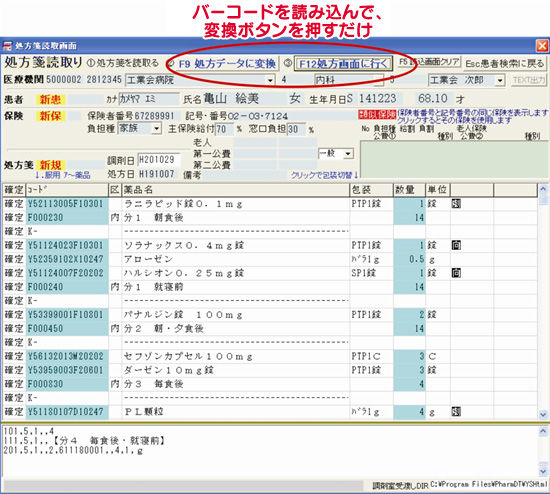Click the クリックで包装切替 link text

tap(324, 175)
